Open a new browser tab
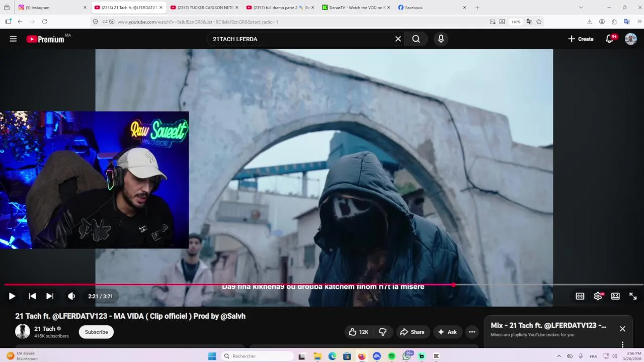644x362 pixels. coord(477,8)
